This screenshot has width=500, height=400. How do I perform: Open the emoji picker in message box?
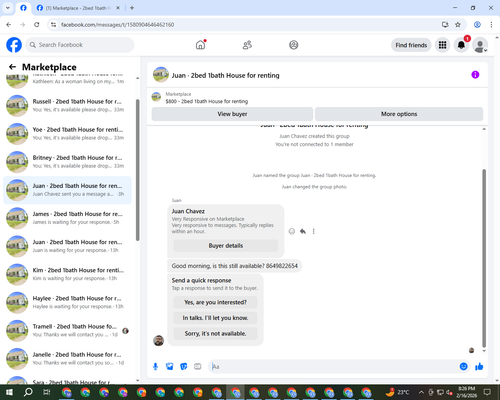tap(463, 367)
